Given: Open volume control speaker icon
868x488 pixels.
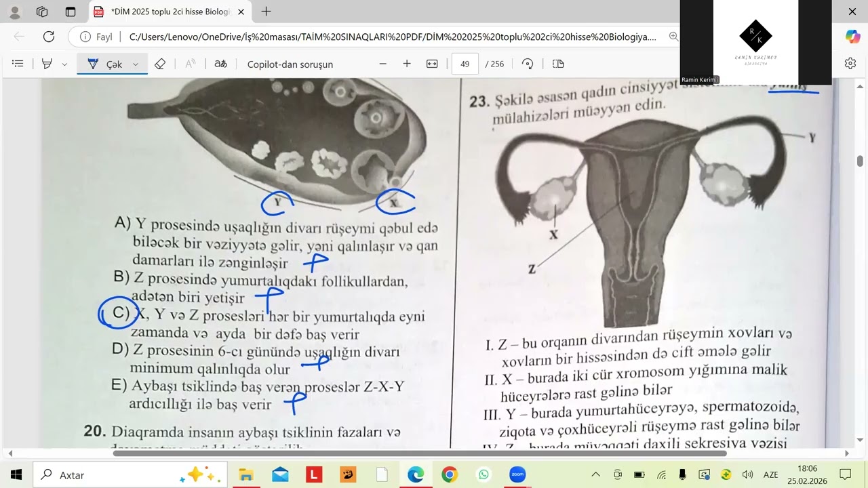Looking at the screenshot, I should coord(747,474).
